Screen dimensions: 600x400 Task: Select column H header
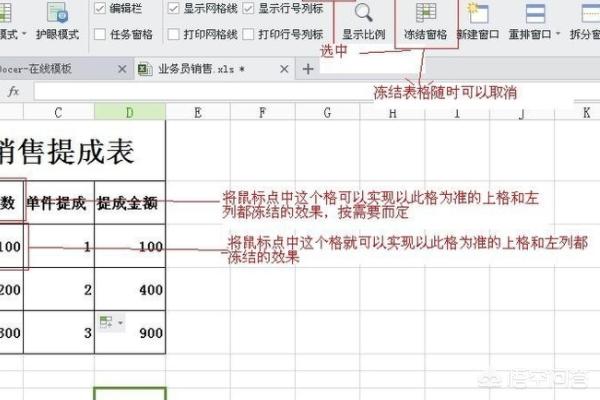[392, 113]
